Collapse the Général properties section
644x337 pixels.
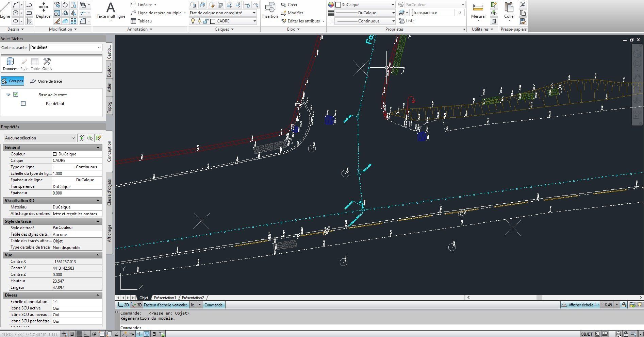point(98,148)
